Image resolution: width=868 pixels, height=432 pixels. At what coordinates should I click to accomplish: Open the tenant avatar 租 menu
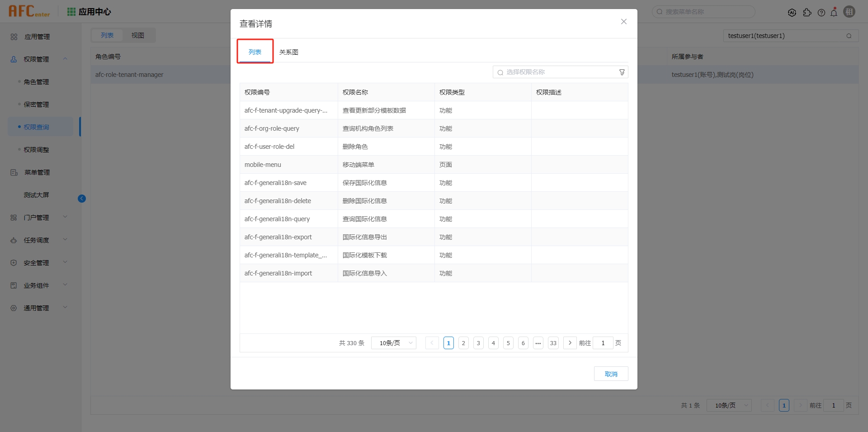click(849, 12)
